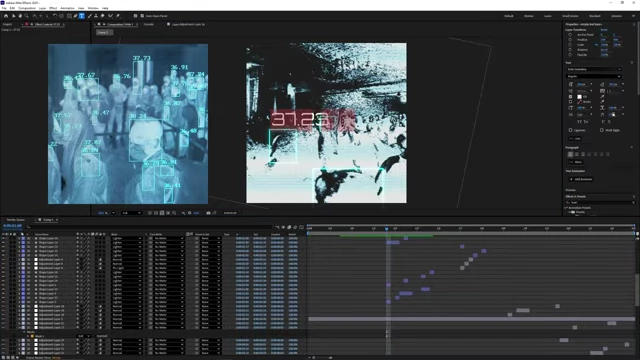Align paragraph left icon in Paragraph section
The image size is (640, 360).
coord(570,154)
